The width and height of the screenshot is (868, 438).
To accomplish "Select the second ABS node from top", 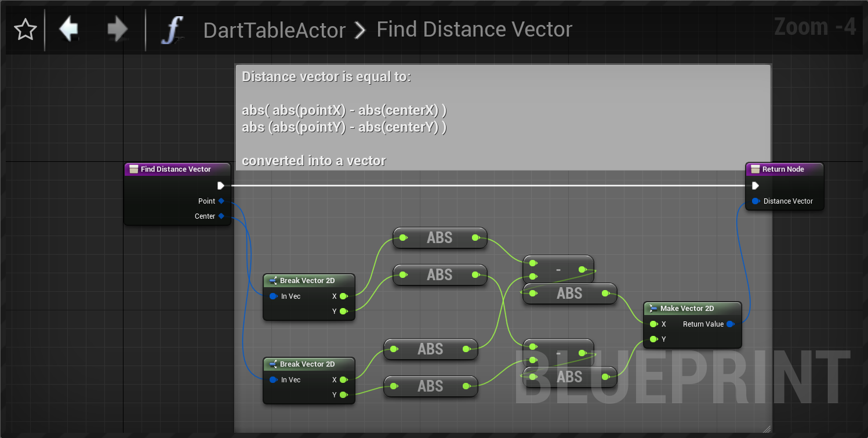I will 440,275.
